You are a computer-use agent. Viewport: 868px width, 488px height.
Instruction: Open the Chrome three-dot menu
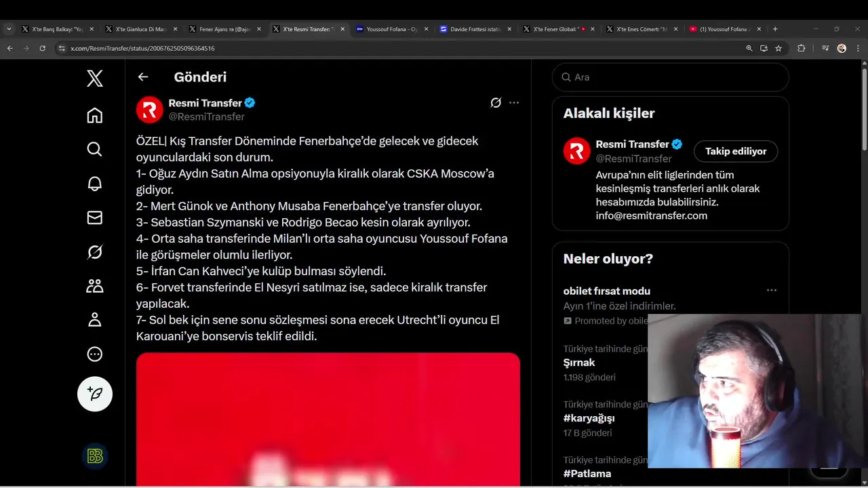pos(857,48)
